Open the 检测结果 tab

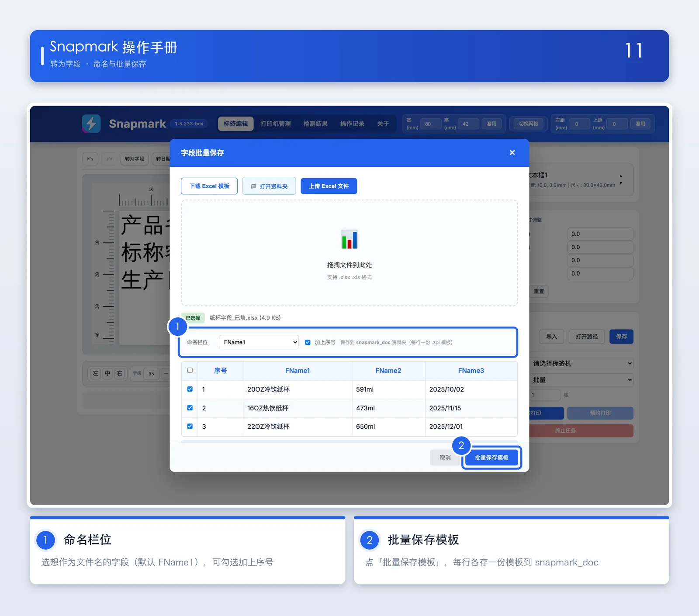(315, 124)
